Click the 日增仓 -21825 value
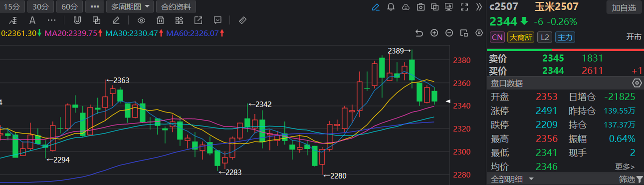644x185 pixels. pyautogui.click(x=620, y=97)
